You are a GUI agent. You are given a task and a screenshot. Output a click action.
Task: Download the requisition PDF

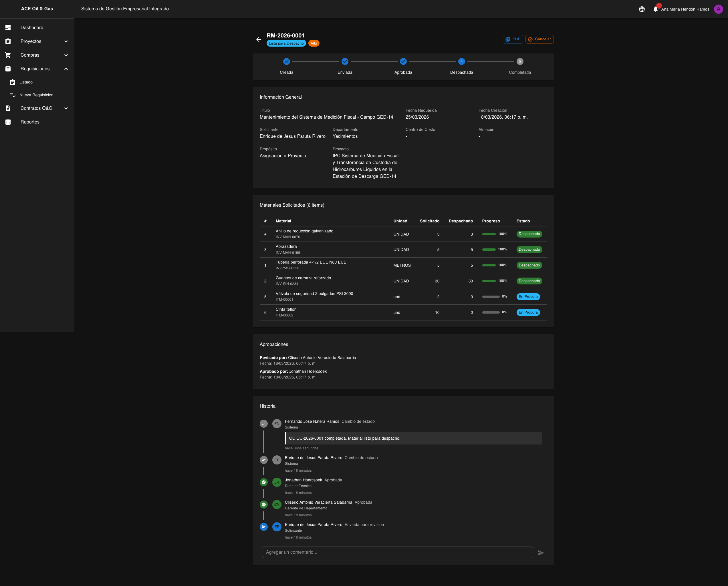(x=513, y=39)
